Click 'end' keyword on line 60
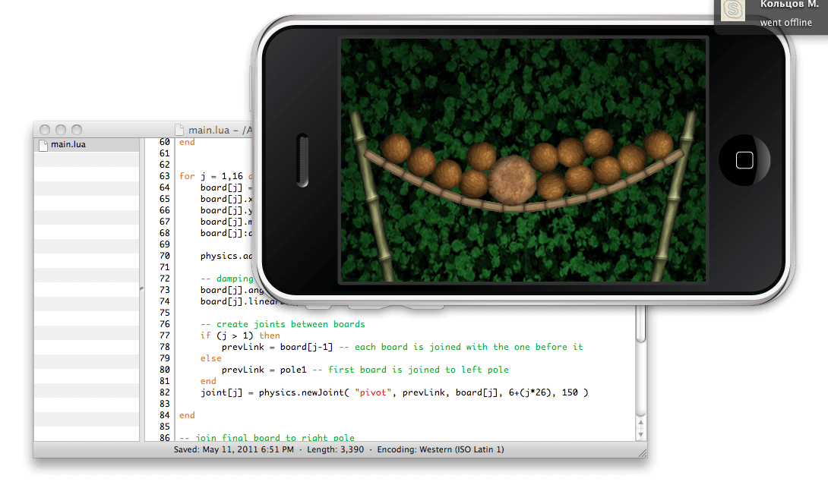Image resolution: width=828 pixels, height=504 pixels. coord(187,142)
